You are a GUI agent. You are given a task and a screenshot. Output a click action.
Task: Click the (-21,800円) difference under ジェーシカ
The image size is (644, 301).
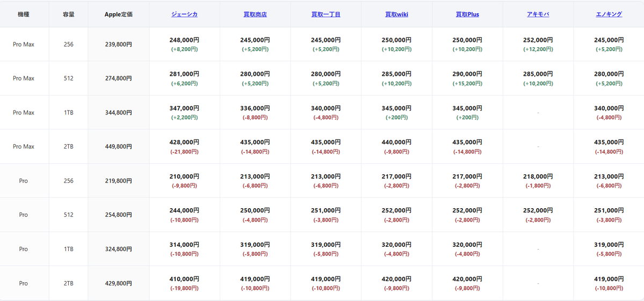coord(184,152)
